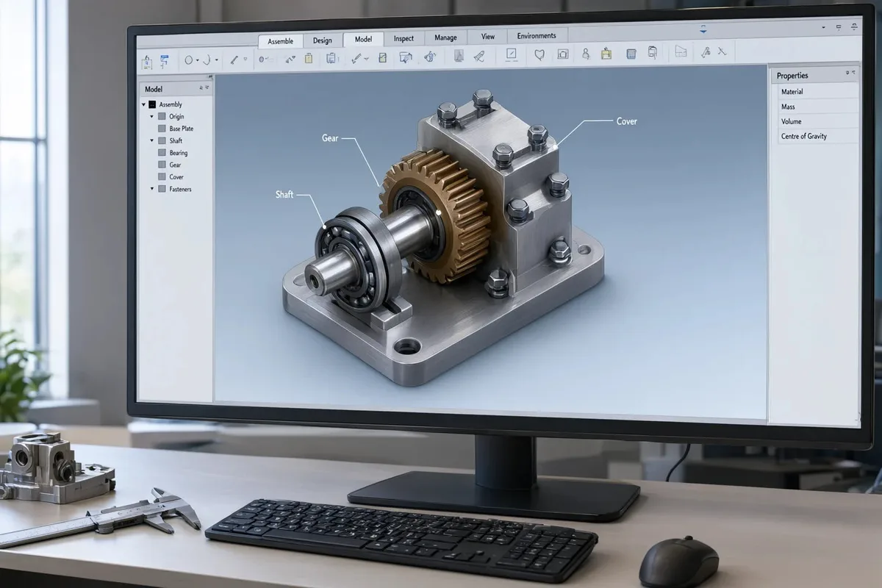Toggle the black Assembly node box

[x=152, y=104]
